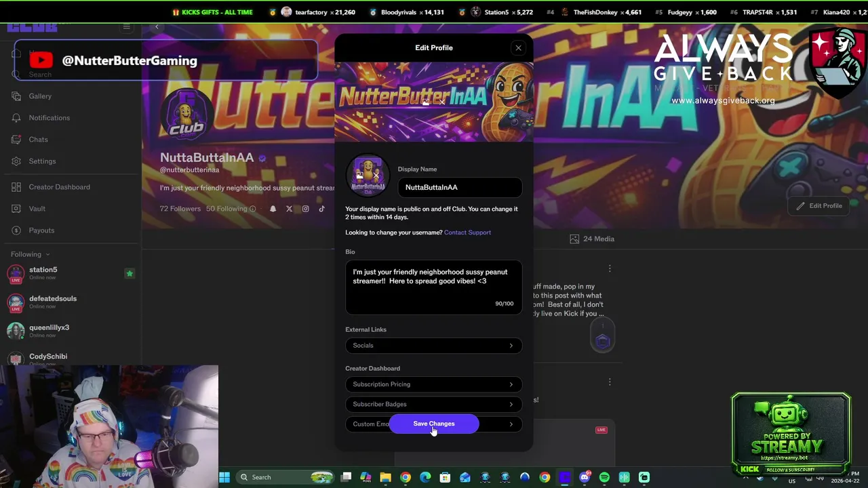Open the TikTok social link icon
The image size is (868, 488).
322,209
